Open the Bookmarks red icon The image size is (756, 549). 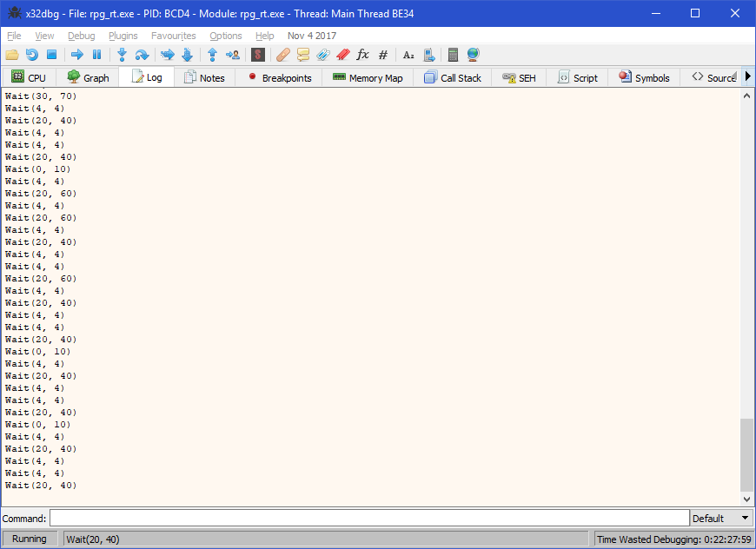[342, 55]
